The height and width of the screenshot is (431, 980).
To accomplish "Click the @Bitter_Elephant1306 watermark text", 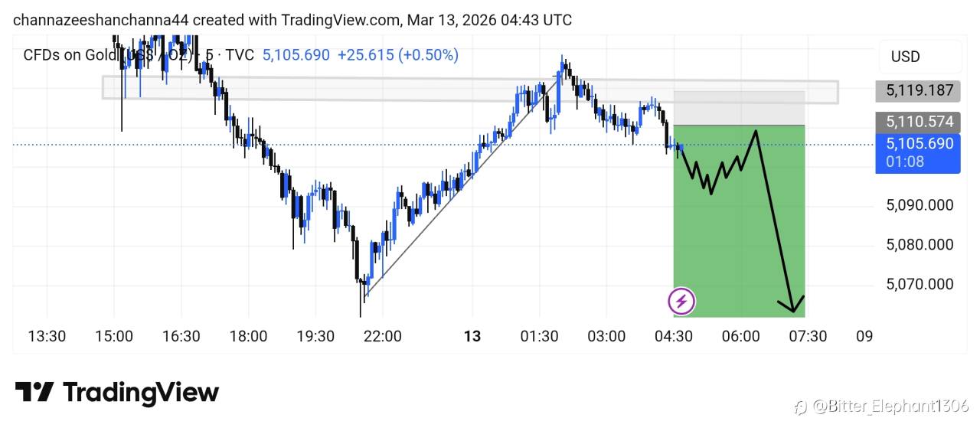I will click(x=890, y=406).
